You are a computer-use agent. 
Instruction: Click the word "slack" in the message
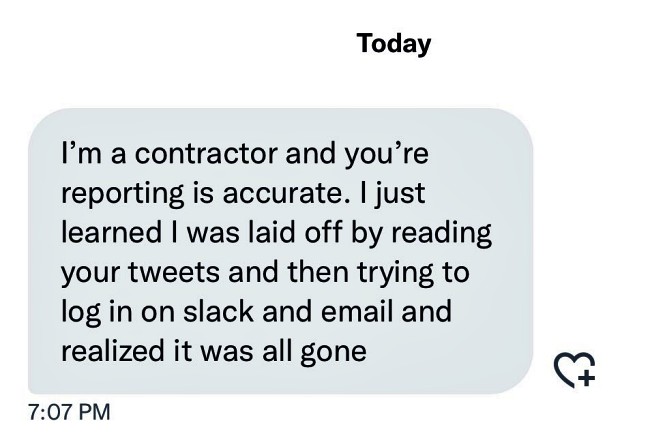coord(218,311)
